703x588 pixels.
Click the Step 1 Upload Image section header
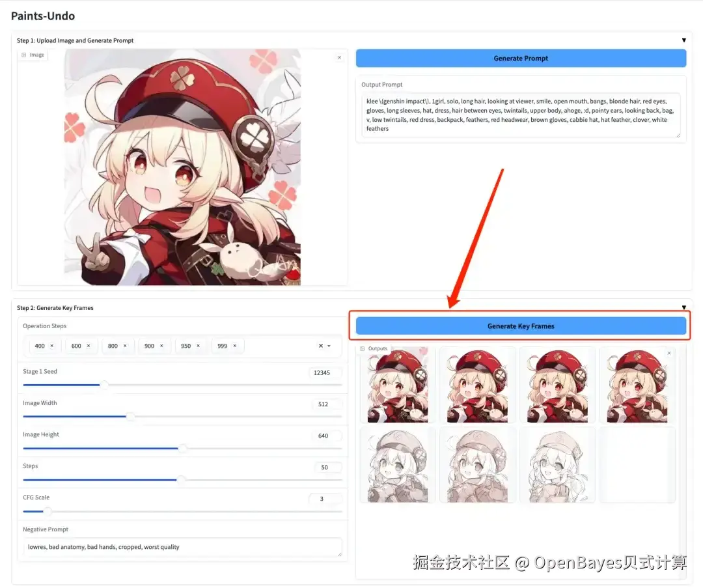tap(76, 40)
